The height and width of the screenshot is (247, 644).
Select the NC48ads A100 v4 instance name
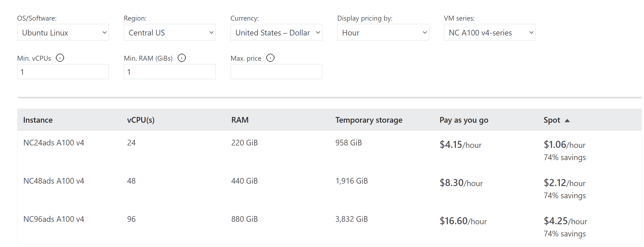pos(54,181)
